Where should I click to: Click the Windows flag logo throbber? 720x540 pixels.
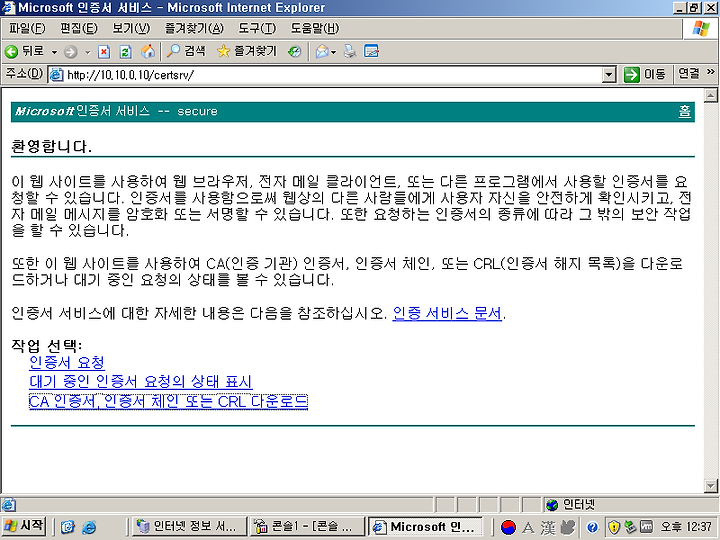[x=701, y=28]
